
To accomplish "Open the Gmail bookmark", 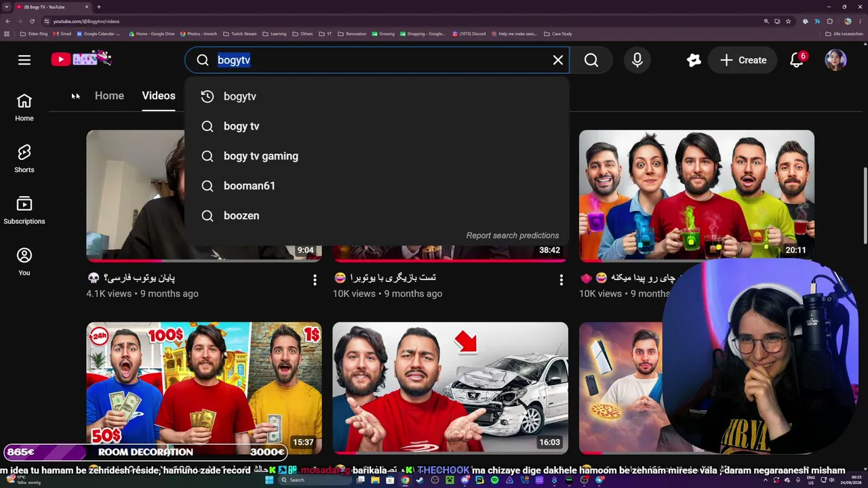I will point(62,34).
